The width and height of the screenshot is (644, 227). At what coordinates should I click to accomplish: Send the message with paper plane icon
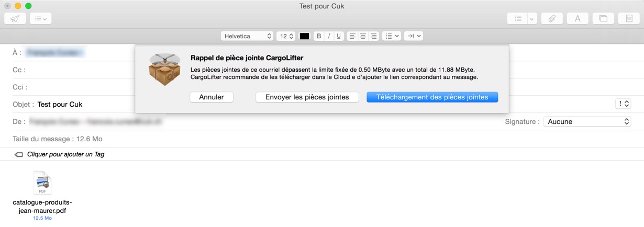pyautogui.click(x=15, y=18)
